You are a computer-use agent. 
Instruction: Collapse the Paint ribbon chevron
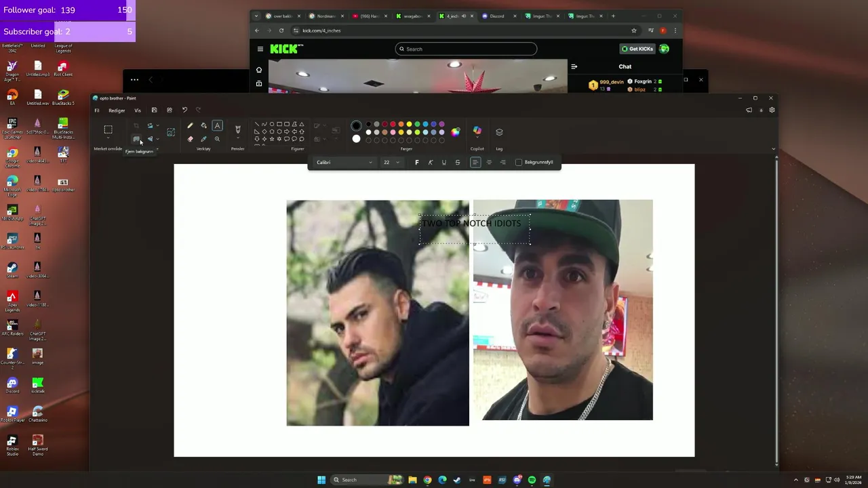coord(774,148)
